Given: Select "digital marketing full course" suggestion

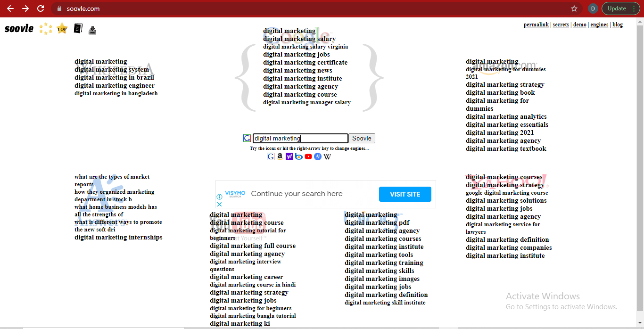Looking at the screenshot, I should (x=253, y=246).
